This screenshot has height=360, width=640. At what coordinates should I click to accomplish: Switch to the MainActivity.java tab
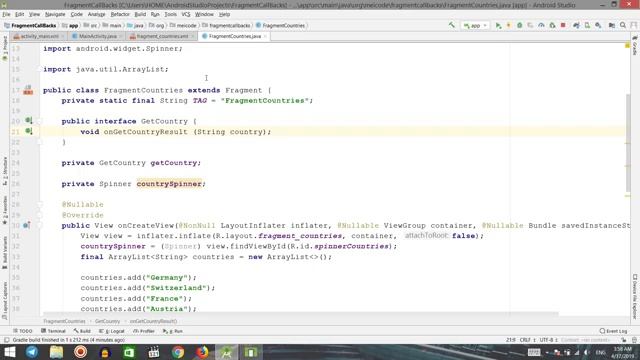tap(96, 36)
